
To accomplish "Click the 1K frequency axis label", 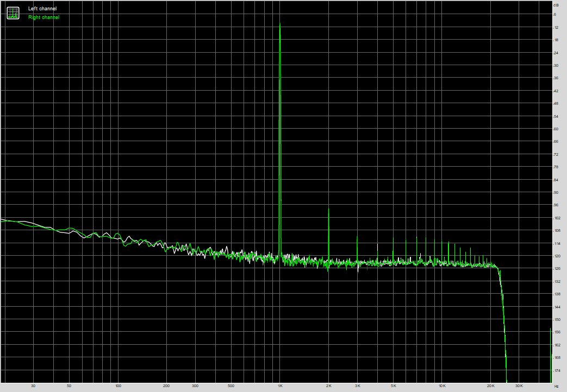I will pyautogui.click(x=280, y=386).
